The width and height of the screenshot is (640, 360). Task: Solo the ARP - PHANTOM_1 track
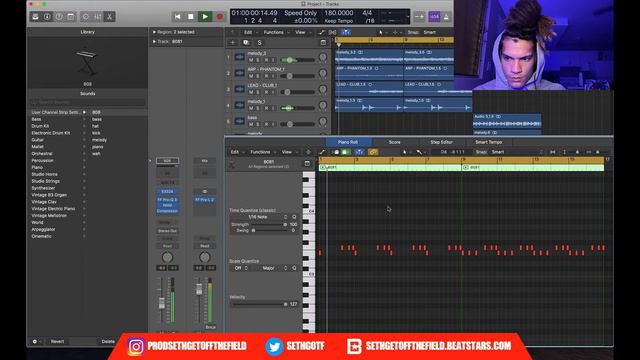(x=258, y=76)
